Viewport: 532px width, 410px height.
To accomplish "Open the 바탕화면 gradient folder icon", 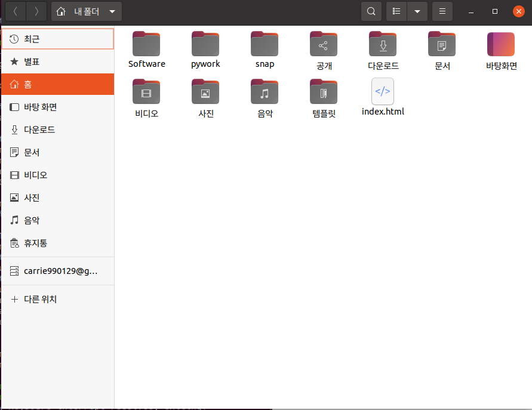I will [501, 44].
